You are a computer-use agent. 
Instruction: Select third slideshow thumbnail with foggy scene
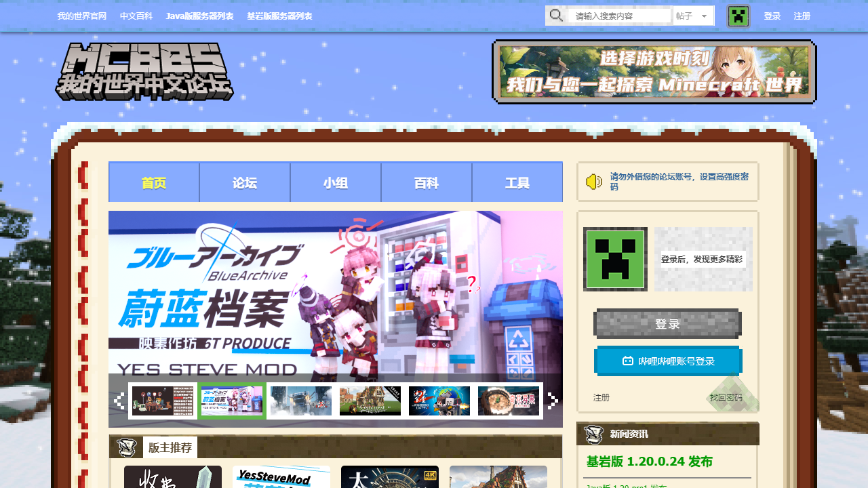(x=301, y=401)
